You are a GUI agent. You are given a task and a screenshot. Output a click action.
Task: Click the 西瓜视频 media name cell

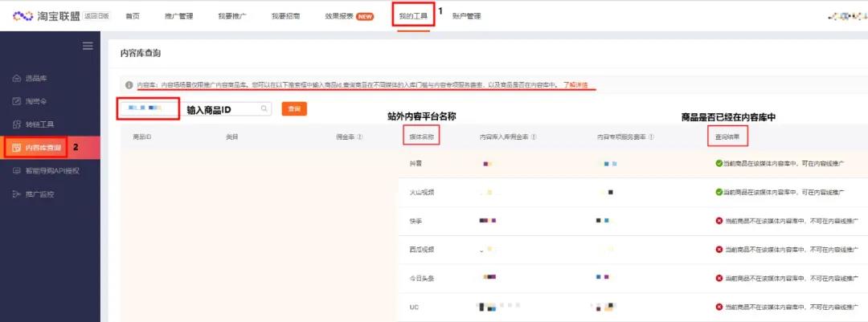coord(422,250)
